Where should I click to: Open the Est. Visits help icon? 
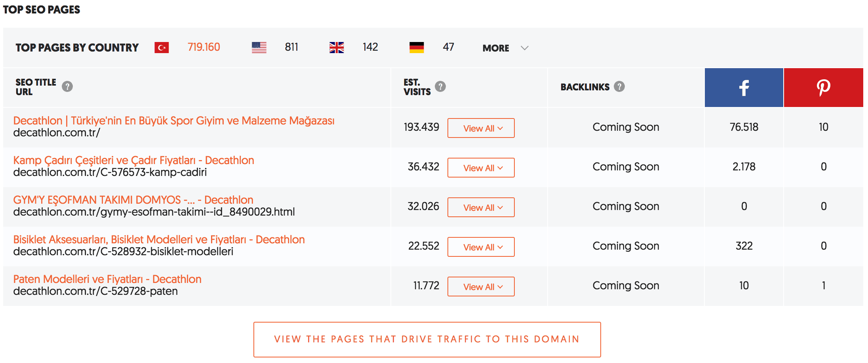point(440,86)
